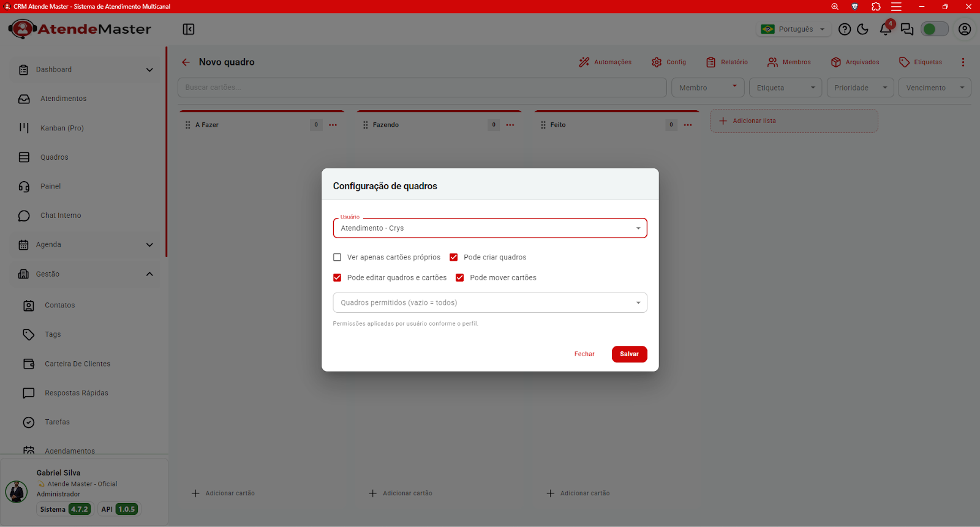Image resolution: width=980 pixels, height=527 pixels.
Task: Add a card under the A Fazer list
Action: point(224,493)
